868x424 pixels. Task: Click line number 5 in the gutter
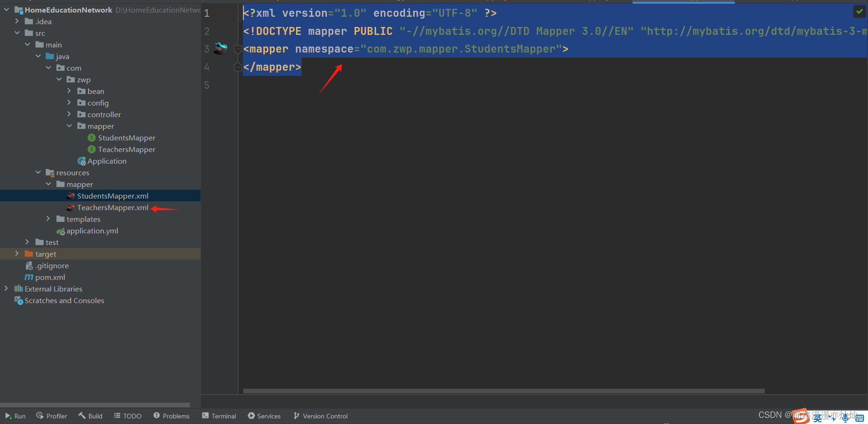(x=207, y=85)
